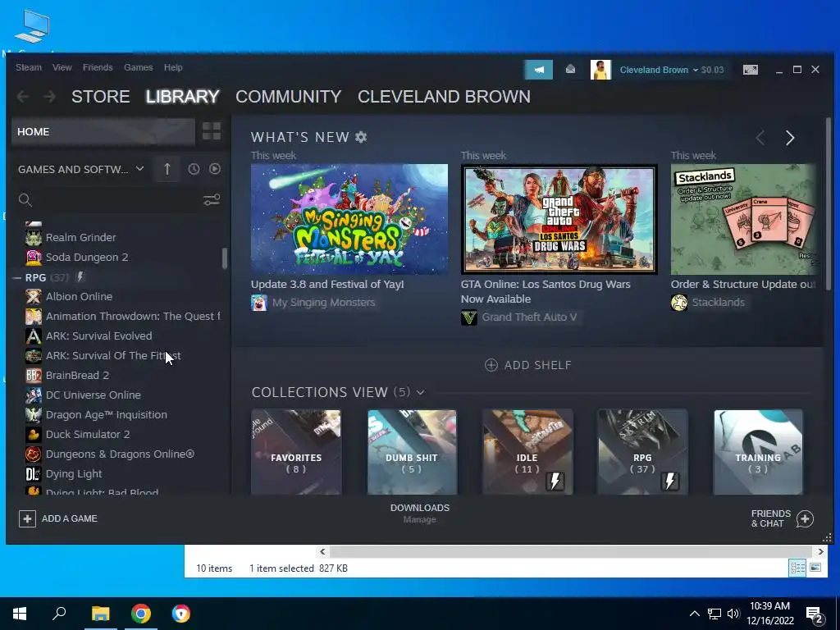Image resolution: width=840 pixels, height=630 pixels.
Task: Select BrainBread 2 in game list
Action: click(77, 375)
